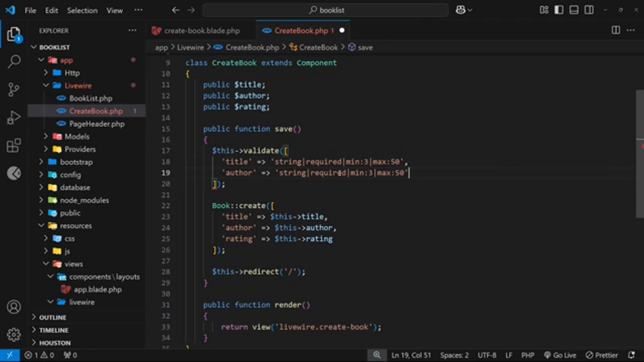Expand the node_modules folder

[x=84, y=200]
